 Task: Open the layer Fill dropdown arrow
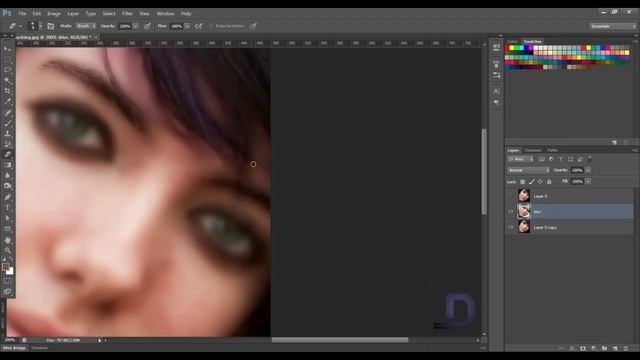pyautogui.click(x=588, y=181)
